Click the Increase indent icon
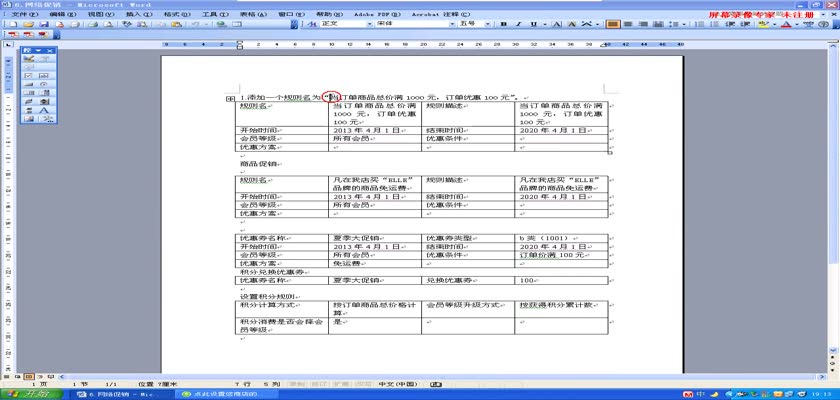The image size is (840, 400). coord(745,24)
